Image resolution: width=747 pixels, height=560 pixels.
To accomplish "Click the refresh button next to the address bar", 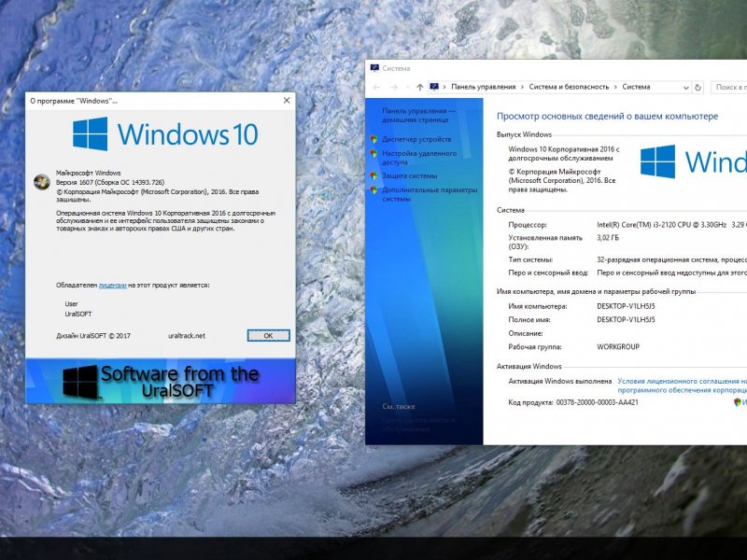I will pos(698,87).
